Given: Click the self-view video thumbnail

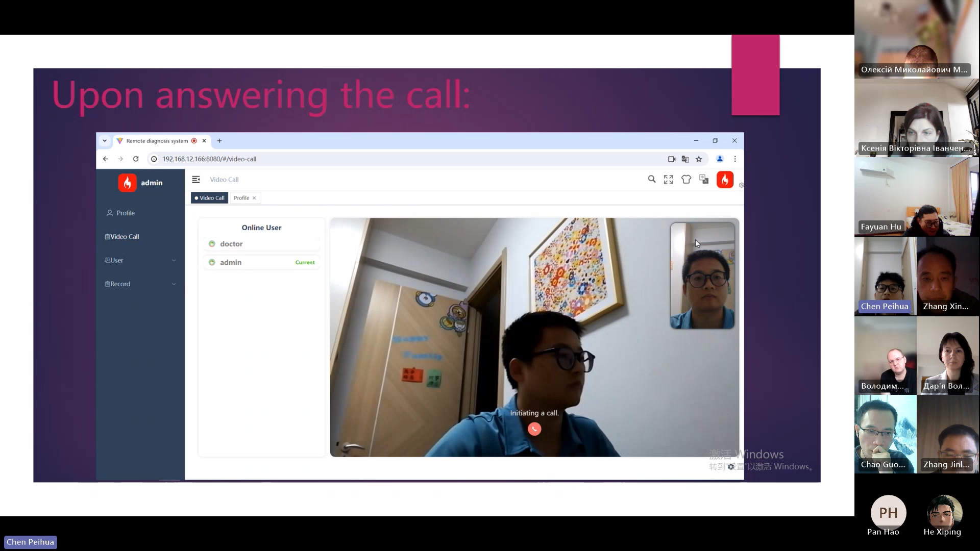Looking at the screenshot, I should [x=702, y=275].
